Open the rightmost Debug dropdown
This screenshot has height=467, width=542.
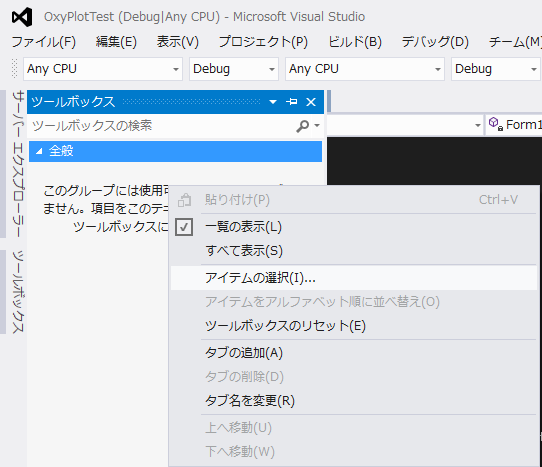496,69
